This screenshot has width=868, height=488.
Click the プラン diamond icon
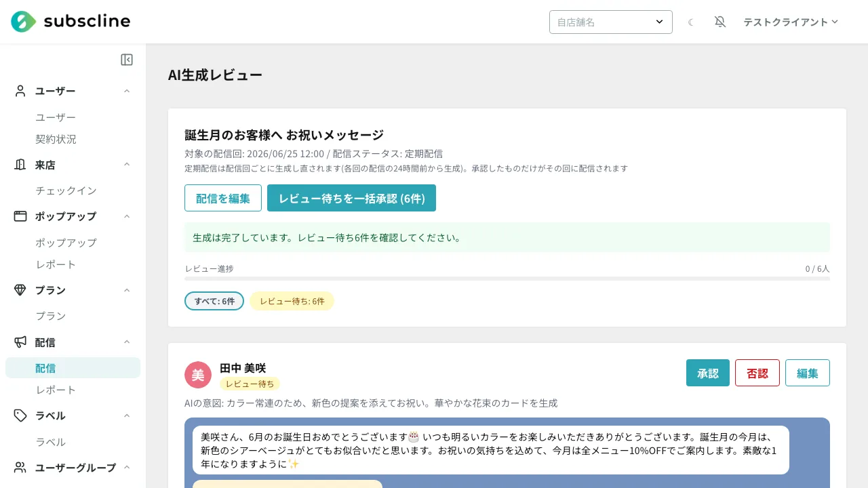click(20, 290)
